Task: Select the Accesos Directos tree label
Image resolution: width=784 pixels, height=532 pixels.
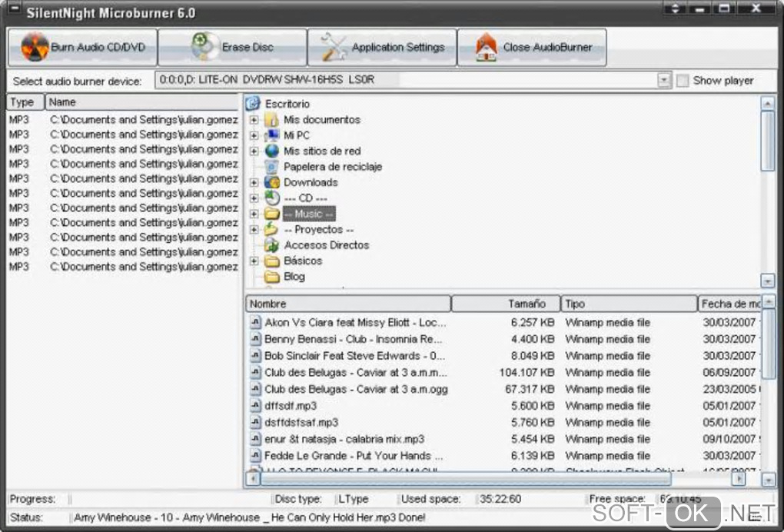Action: pos(327,245)
